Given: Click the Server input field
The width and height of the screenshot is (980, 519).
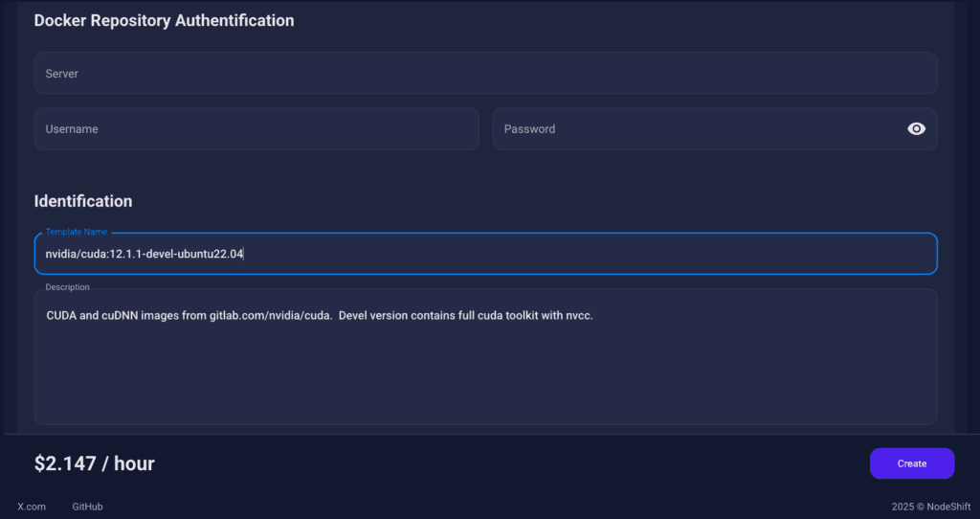Looking at the screenshot, I should (x=484, y=74).
